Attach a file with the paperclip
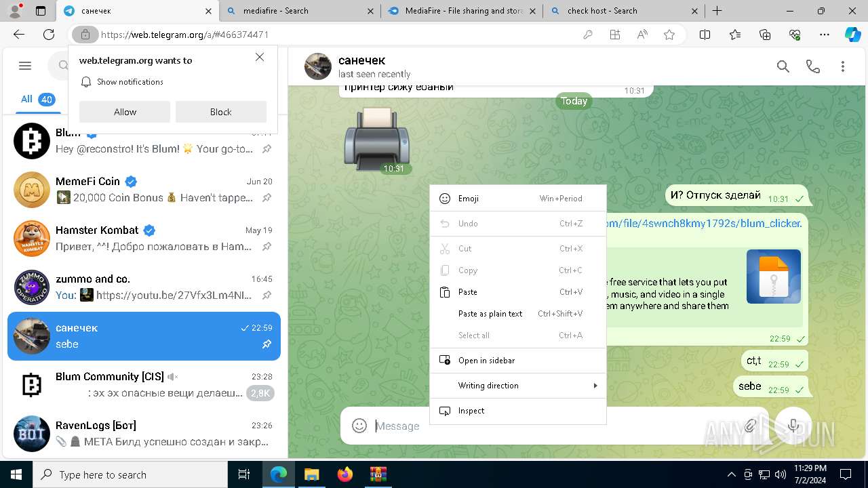The width and height of the screenshot is (868, 488). (x=749, y=426)
